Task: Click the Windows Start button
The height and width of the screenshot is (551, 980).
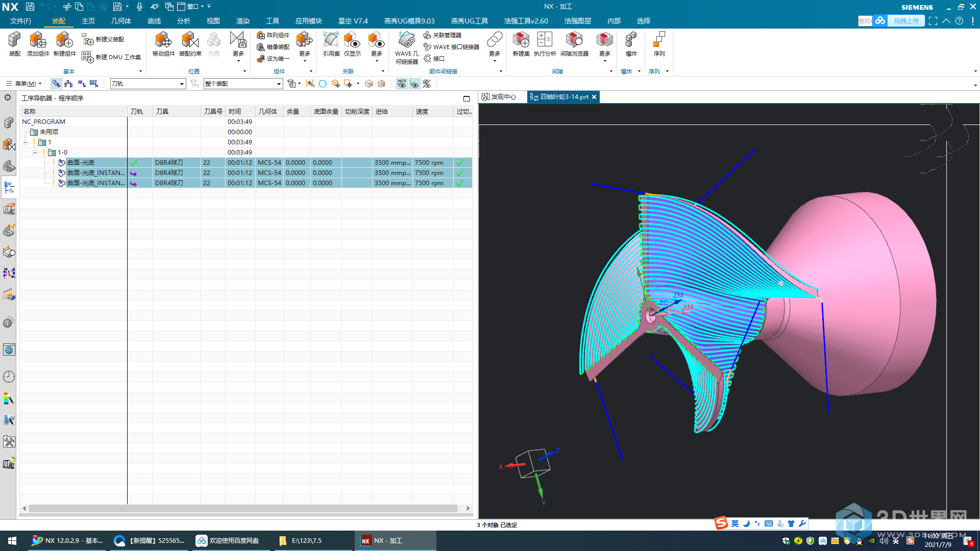Action: (12, 541)
